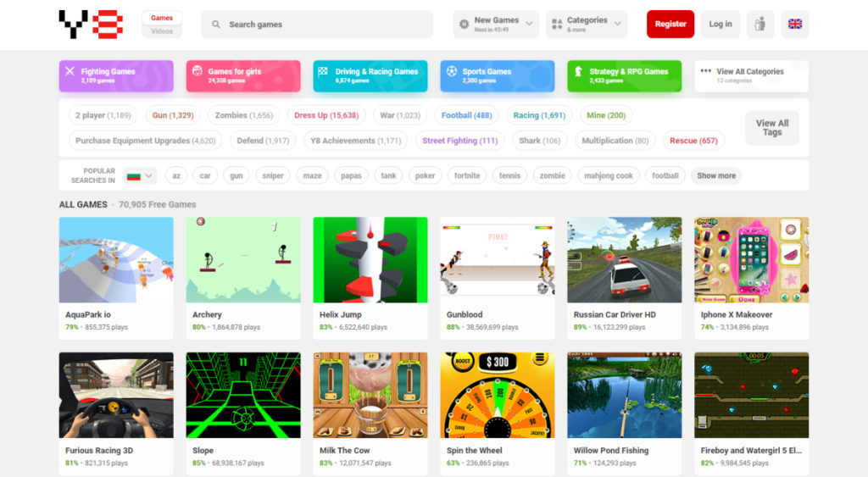868x477 pixels.
Task: Click the Log in button
Action: (721, 24)
